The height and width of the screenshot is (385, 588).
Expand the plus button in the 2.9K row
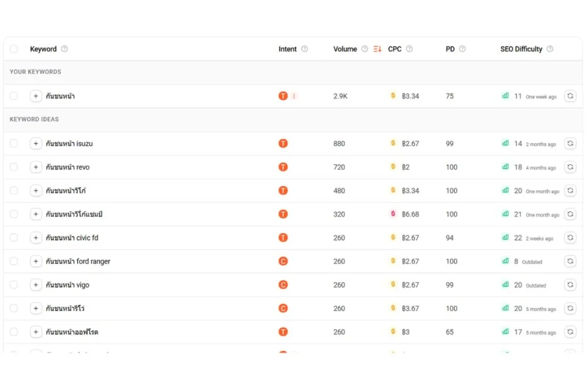pyautogui.click(x=36, y=96)
